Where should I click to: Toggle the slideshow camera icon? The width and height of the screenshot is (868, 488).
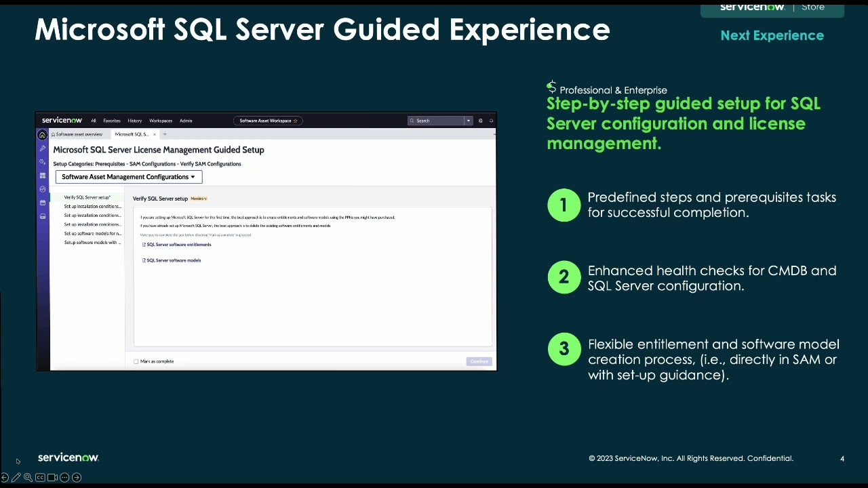[x=52, y=477]
